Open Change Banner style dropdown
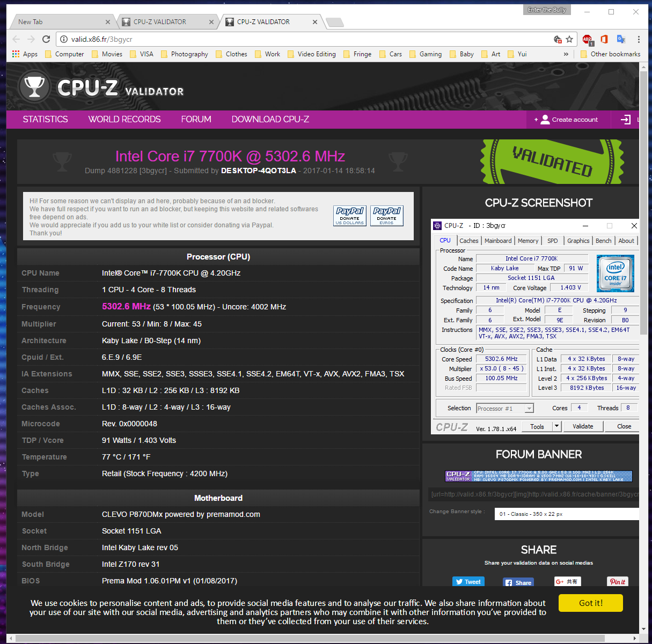652x644 pixels. click(567, 514)
